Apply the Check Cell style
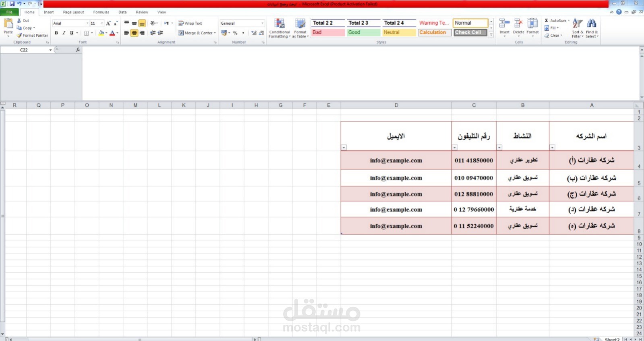Viewport: 644px width, 341px height. click(470, 32)
